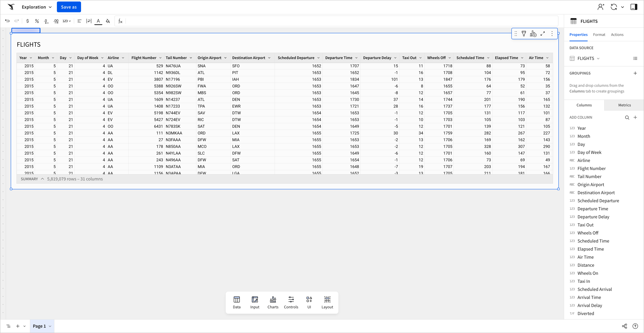Click the currency format dollar icon
Viewport: 644px width, 333px height.
tap(28, 21)
